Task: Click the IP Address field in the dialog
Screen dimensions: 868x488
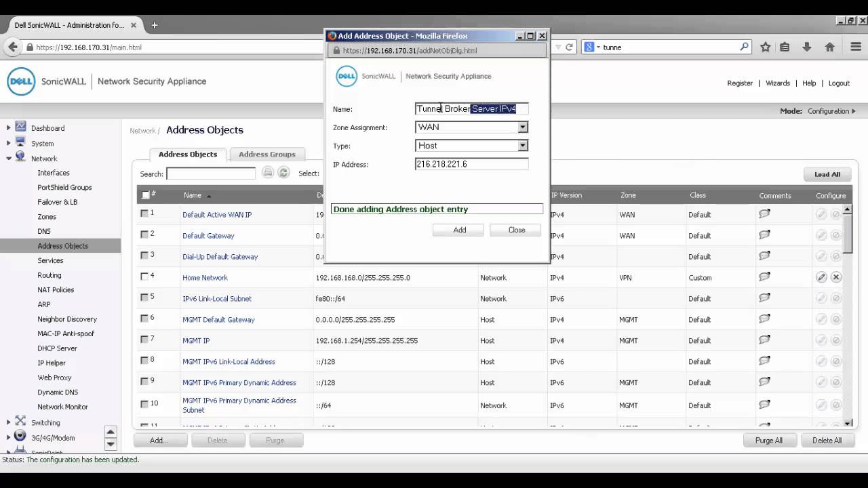Action: pyautogui.click(x=471, y=164)
